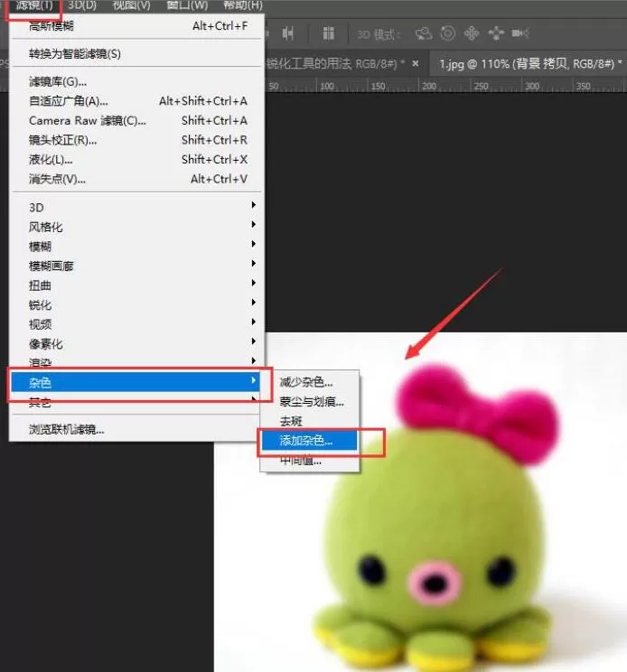The image size is (627, 672).
Task: Expand the 模糊 submenu arrow
Action: pyautogui.click(x=254, y=244)
